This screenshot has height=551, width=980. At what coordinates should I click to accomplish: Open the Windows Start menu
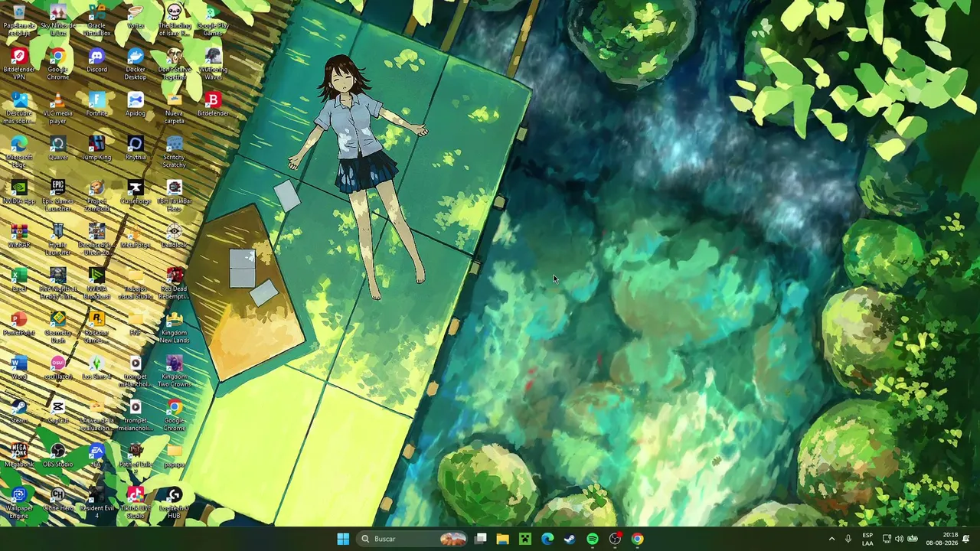click(343, 539)
